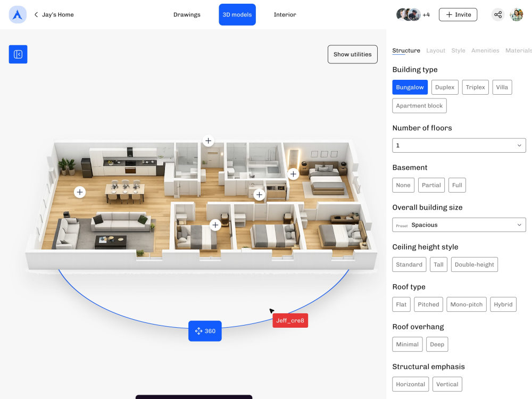Click the Jeff_cre8 collaborator cursor label
This screenshot has width=532, height=399.
[290, 321]
